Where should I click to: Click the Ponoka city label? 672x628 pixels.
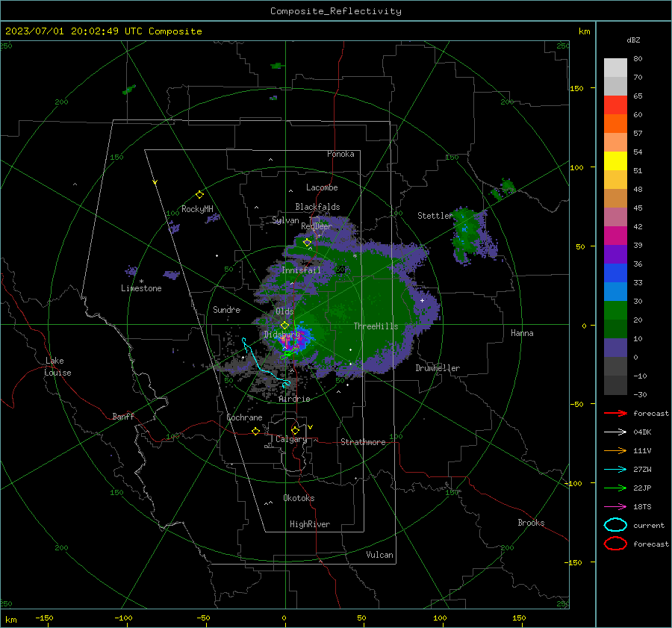[340, 154]
